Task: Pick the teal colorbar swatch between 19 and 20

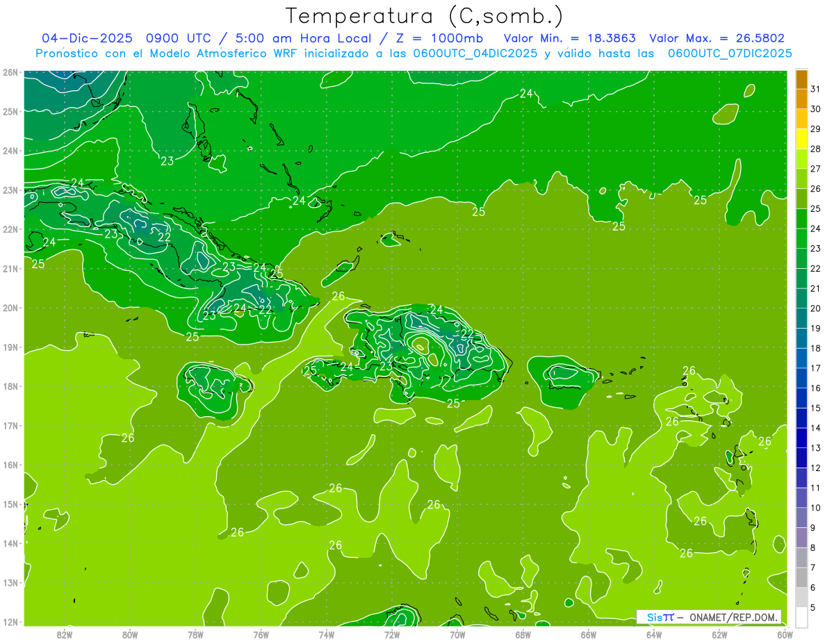Action: pyautogui.click(x=801, y=318)
